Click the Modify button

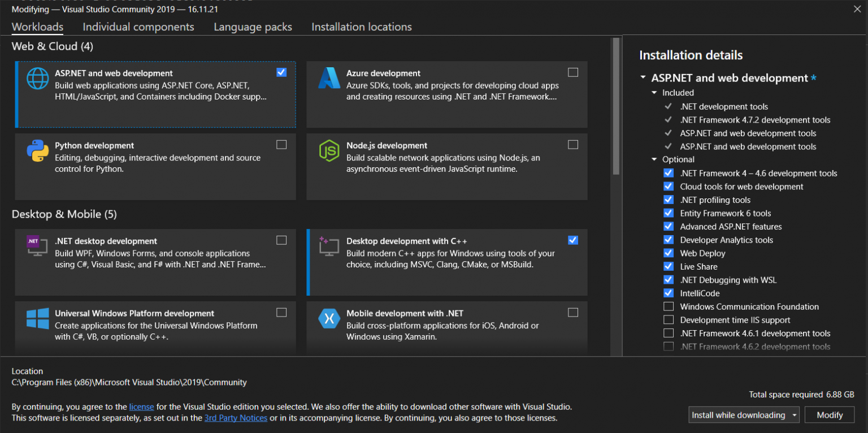tap(829, 414)
